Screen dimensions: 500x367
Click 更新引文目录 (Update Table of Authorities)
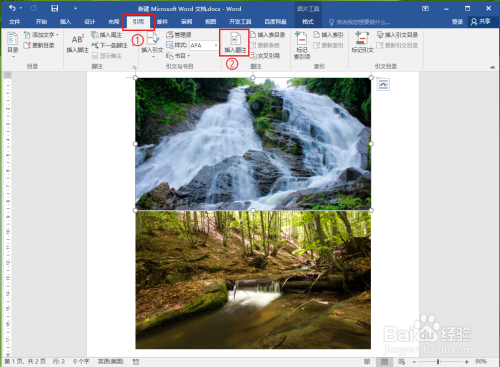pos(397,45)
